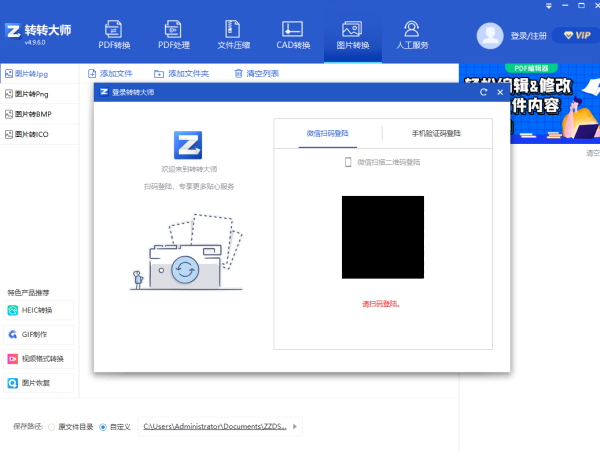The height and width of the screenshot is (452, 600).
Task: Open the HEIC转换 featured product
Action: pyautogui.click(x=40, y=311)
